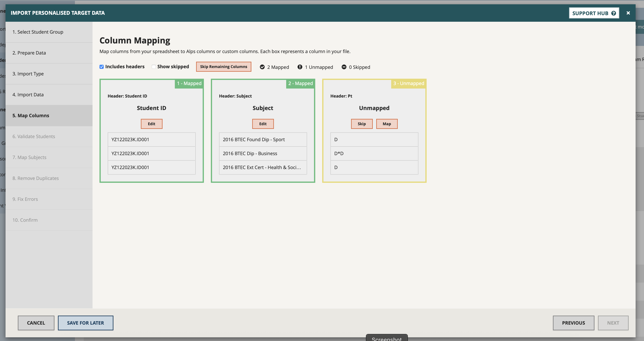Screen dimensions: 644x341
Task: Click '2016 BTEC Found Dip - Sport' row
Action: [x=263, y=140]
